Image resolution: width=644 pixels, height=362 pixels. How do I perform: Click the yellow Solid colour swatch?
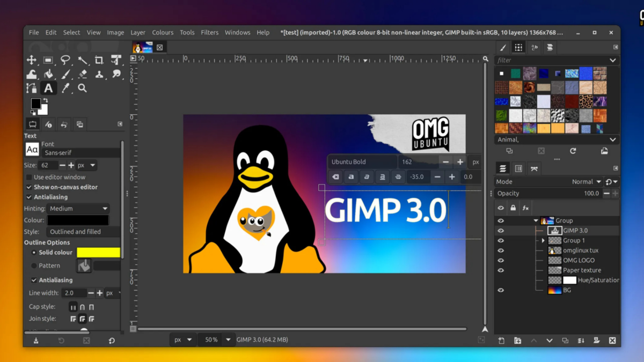click(x=99, y=252)
